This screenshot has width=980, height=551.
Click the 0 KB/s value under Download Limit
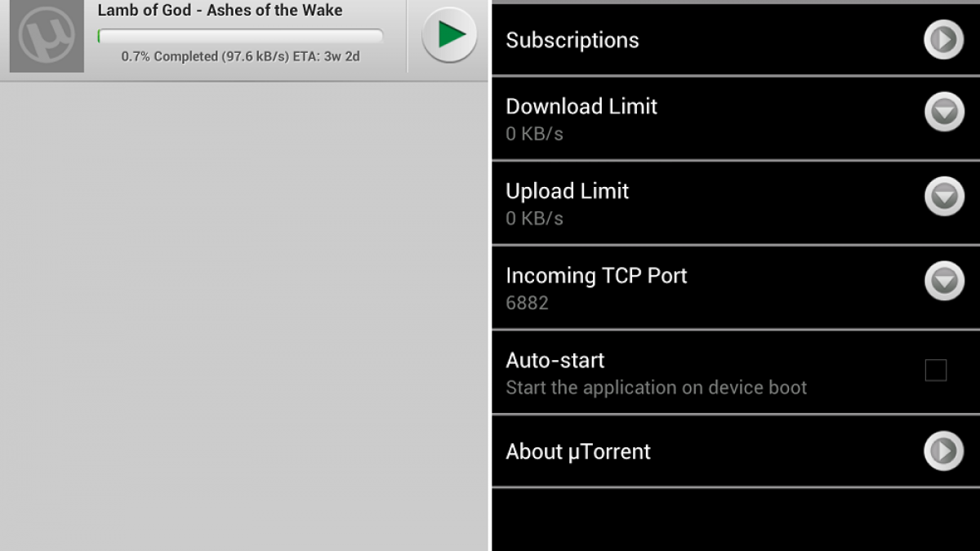click(534, 134)
